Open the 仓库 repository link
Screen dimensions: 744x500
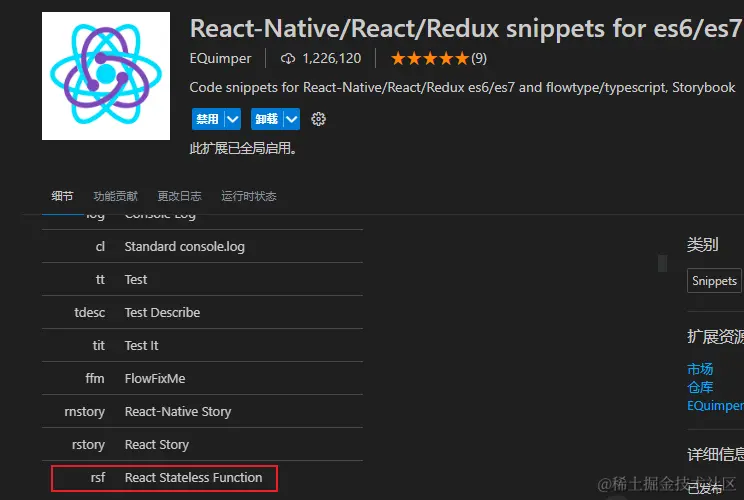pyautogui.click(x=700, y=387)
